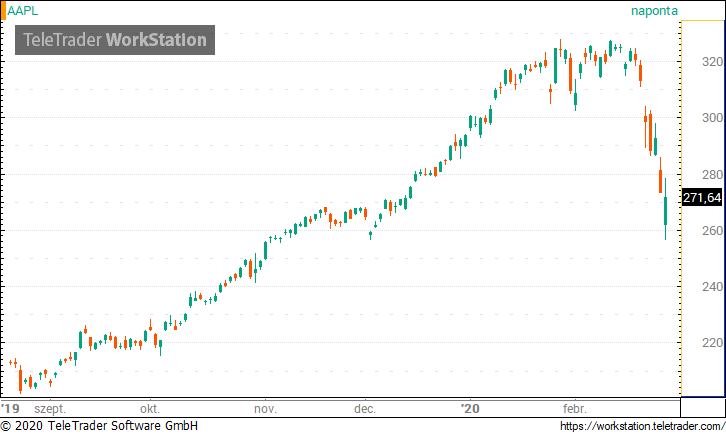Click the 280 price axis label
The height and width of the screenshot is (435, 726).
tap(712, 174)
